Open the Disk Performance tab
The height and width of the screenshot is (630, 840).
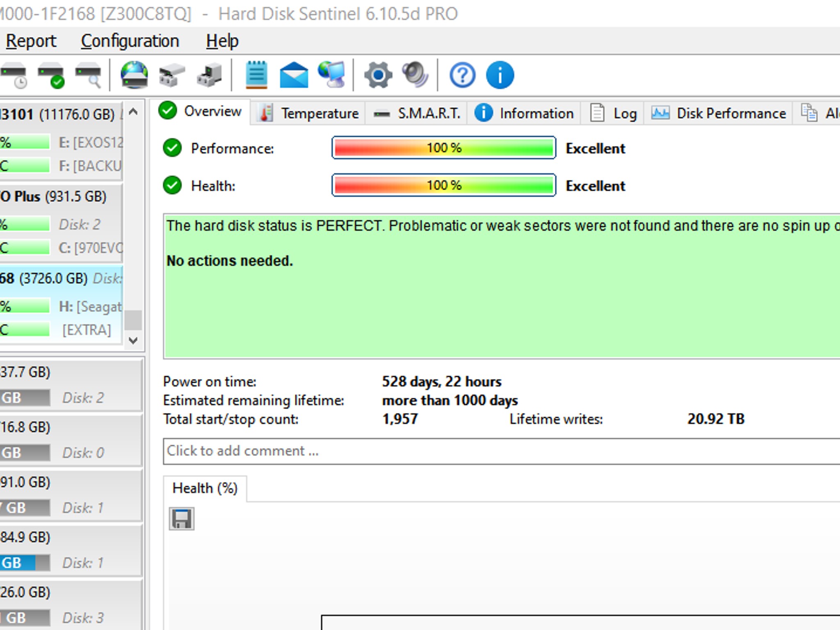tap(719, 113)
